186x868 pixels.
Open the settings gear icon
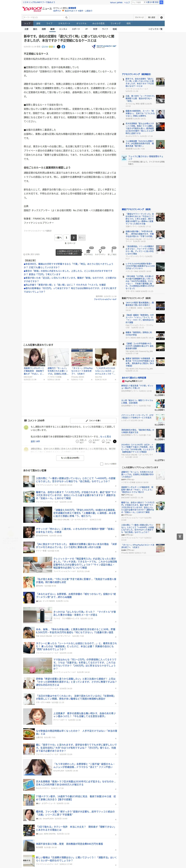(161, 18)
